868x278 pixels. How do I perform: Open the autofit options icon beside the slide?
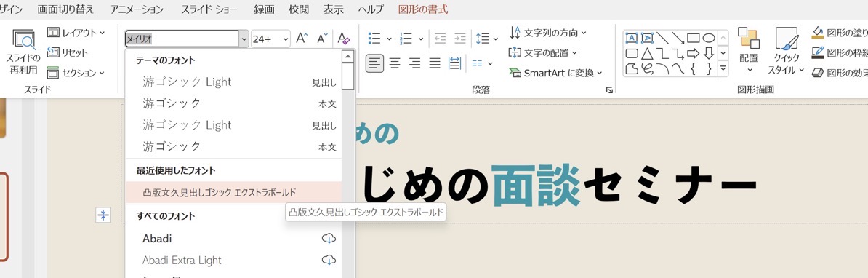pyautogui.click(x=103, y=215)
